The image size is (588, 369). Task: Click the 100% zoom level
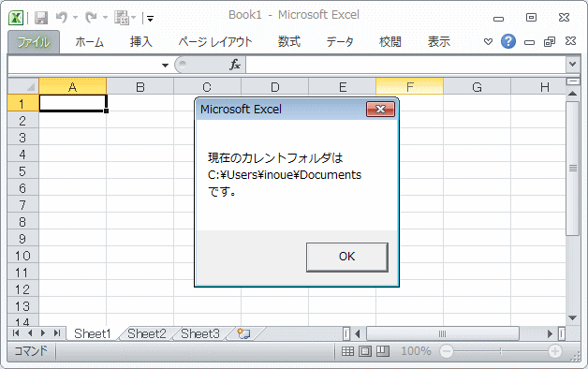416,351
